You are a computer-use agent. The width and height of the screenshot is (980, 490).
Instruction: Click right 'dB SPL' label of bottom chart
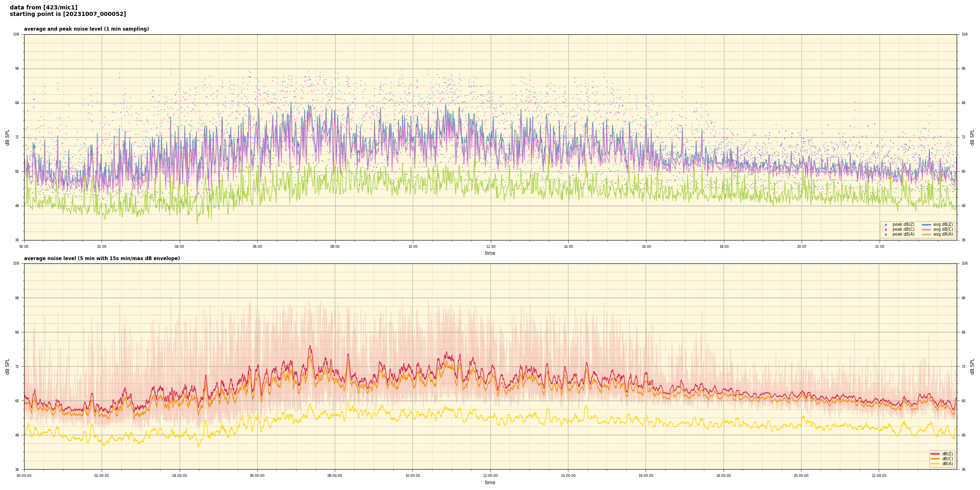coord(972,366)
